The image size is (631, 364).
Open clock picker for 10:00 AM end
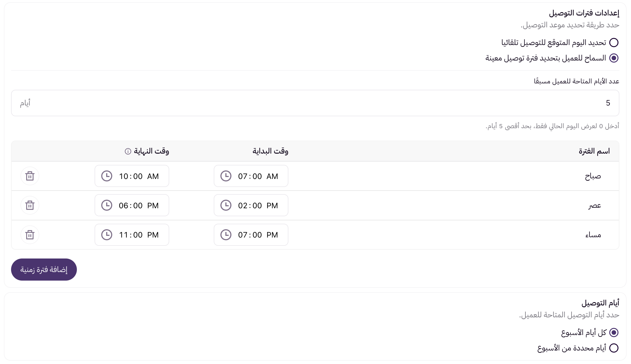click(x=107, y=176)
